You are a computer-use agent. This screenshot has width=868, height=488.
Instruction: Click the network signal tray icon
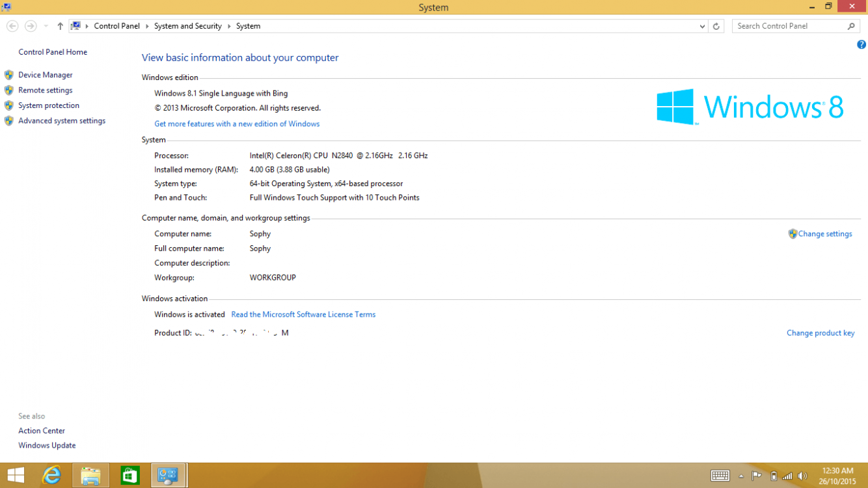(x=787, y=476)
